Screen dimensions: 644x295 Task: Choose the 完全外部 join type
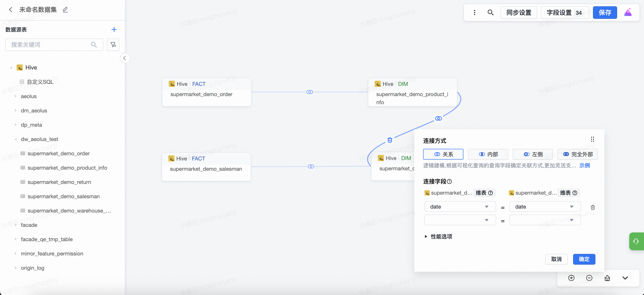(x=578, y=154)
